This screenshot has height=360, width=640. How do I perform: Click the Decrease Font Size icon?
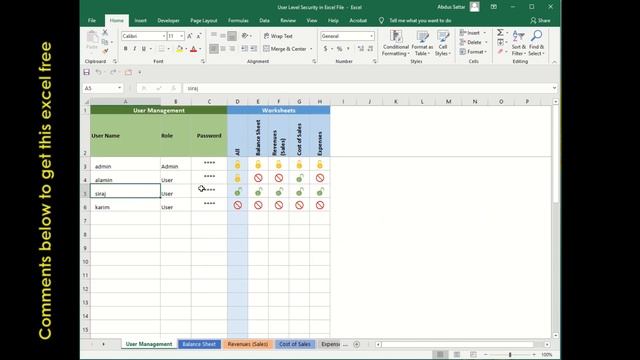click(x=199, y=36)
